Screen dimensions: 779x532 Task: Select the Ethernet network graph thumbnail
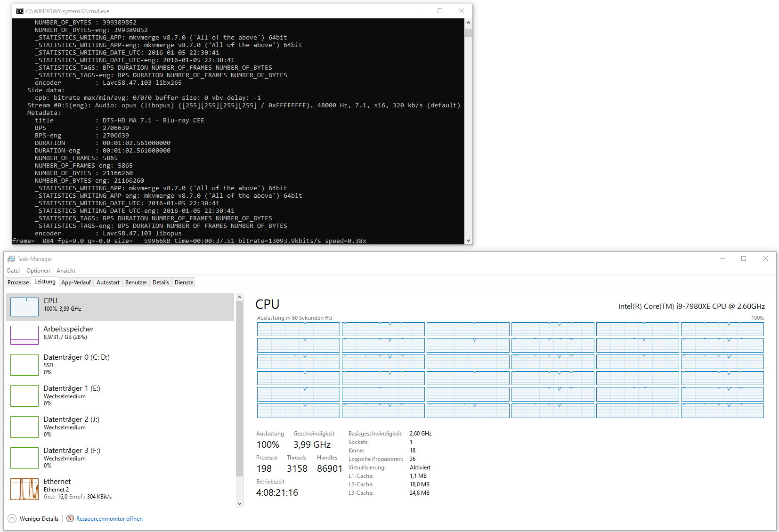click(x=24, y=489)
